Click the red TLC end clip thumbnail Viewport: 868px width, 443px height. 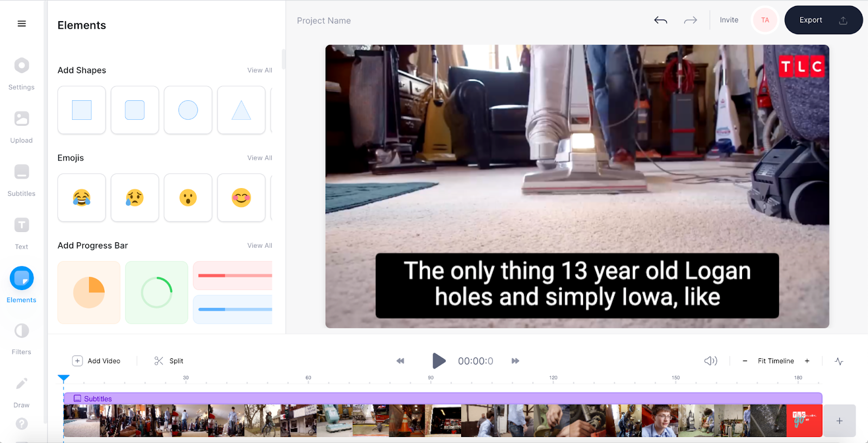coord(805,421)
